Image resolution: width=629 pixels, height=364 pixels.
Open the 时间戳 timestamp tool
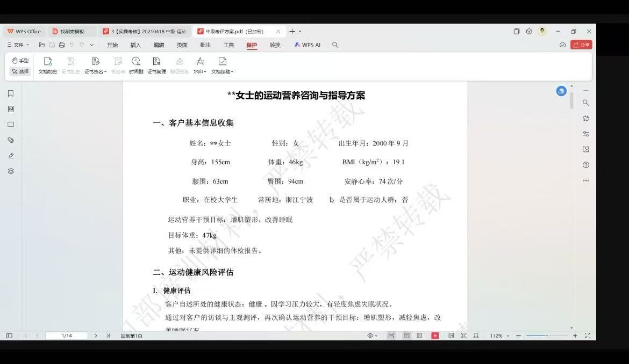(x=136, y=64)
